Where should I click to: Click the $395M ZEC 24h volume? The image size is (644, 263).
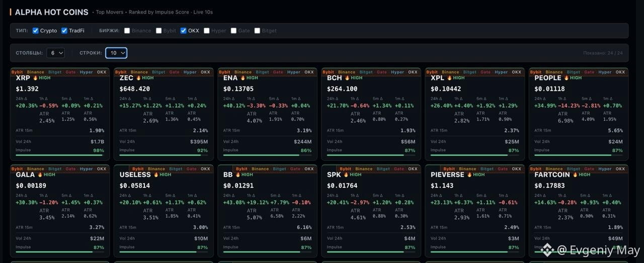[199, 142]
